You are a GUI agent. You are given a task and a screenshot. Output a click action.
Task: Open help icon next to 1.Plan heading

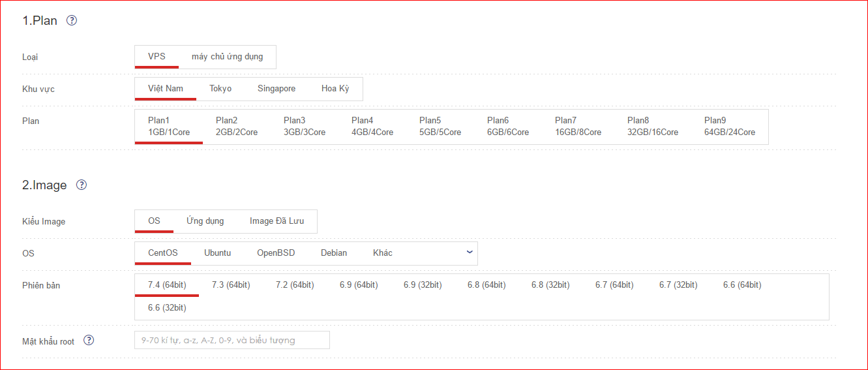pyautogui.click(x=72, y=20)
